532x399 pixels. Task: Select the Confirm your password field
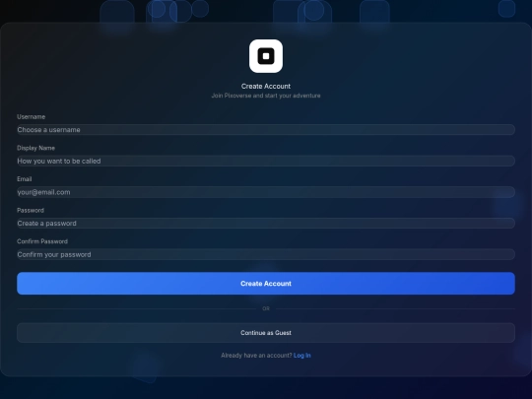coord(266,254)
